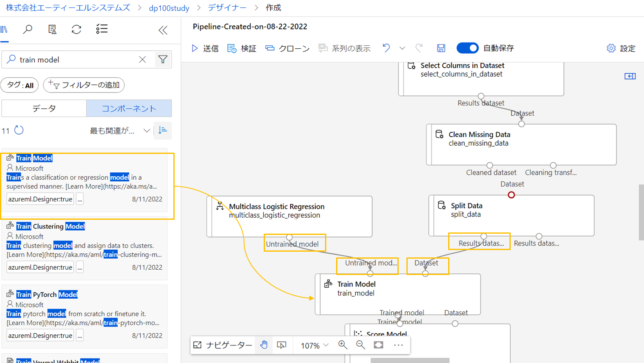Open the search filter funnel button
The image size is (644, 363).
[163, 60]
